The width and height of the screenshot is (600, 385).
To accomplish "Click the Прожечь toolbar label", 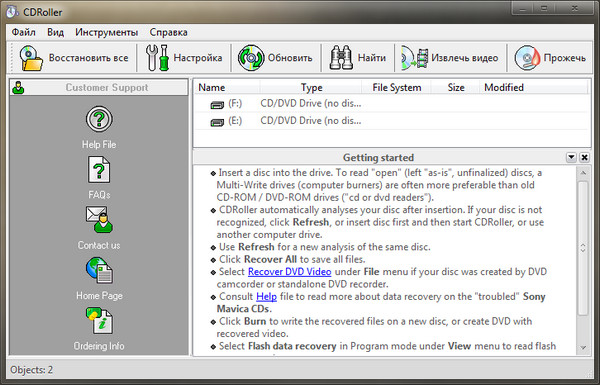I will click(x=565, y=58).
